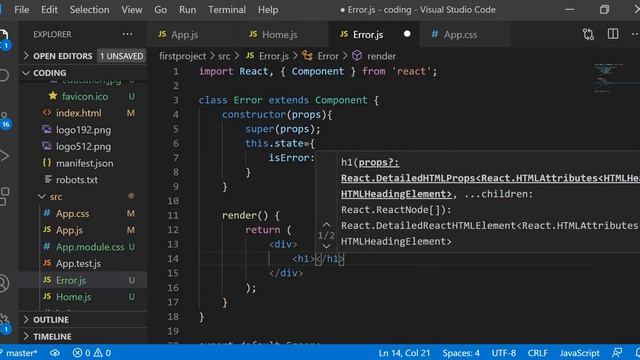Click the feedback icon in status bar
640x360 pixels.
(617, 353)
